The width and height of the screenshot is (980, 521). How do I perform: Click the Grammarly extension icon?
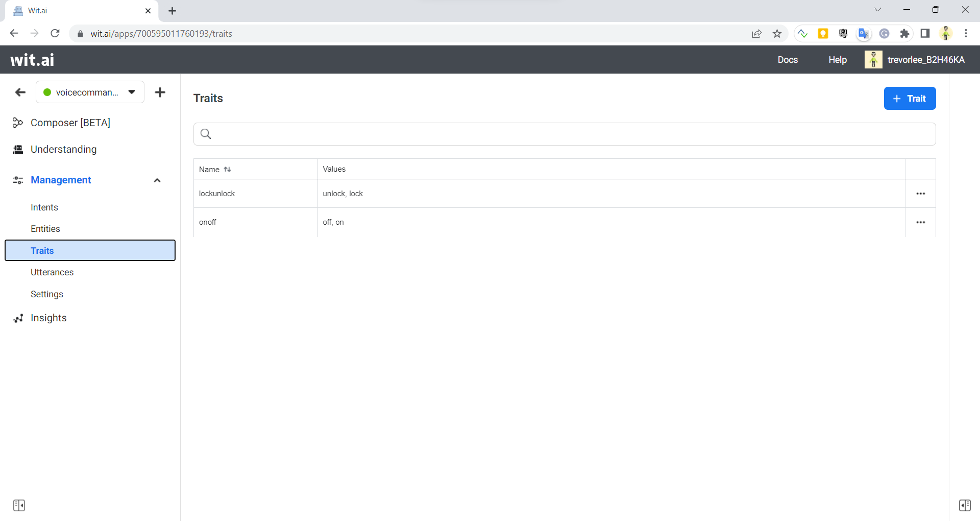[885, 34]
